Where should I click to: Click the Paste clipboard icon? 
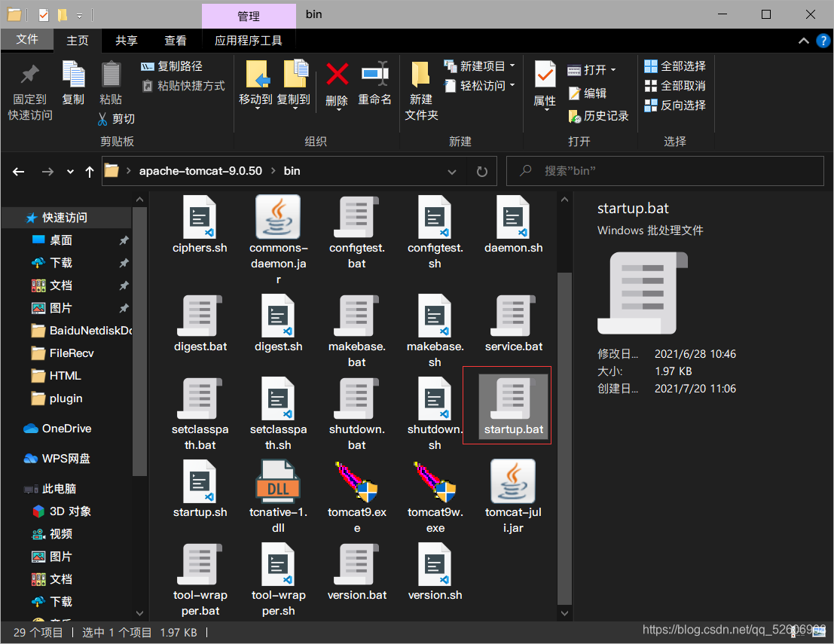(111, 74)
